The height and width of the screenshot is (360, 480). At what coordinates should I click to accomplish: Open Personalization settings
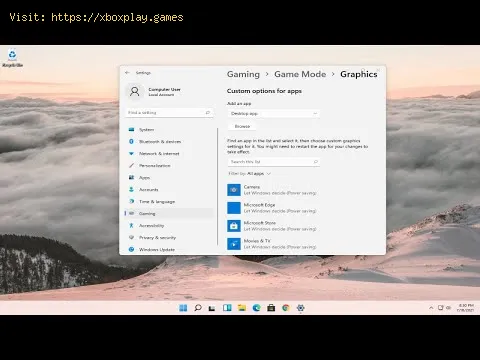click(169, 165)
